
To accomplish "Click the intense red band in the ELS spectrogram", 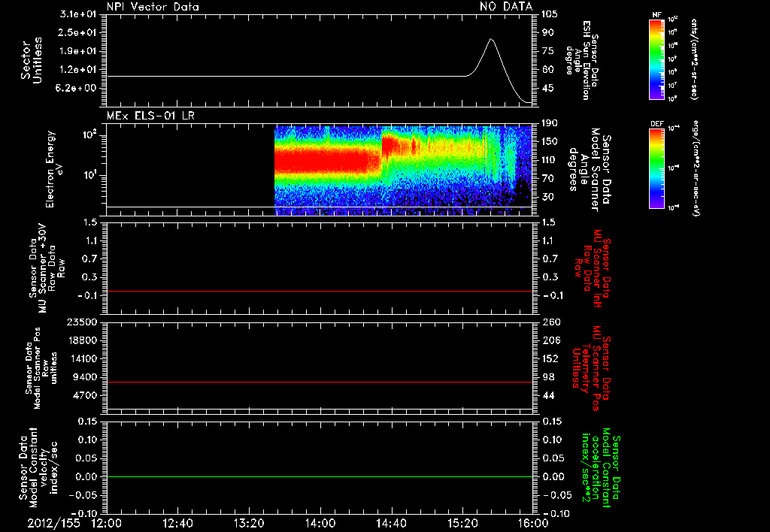I will pos(322,162).
